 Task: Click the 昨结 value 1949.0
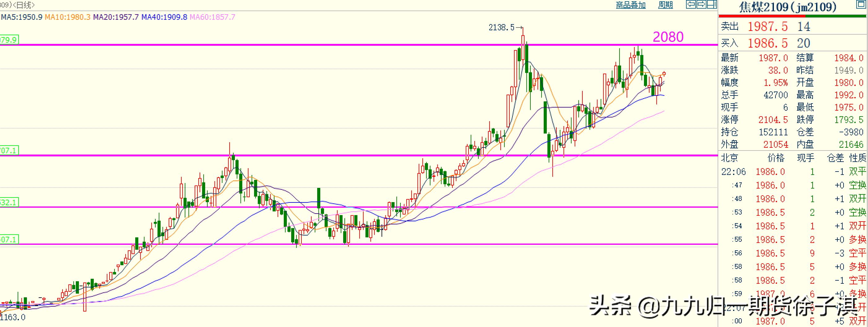pyautogui.click(x=849, y=70)
